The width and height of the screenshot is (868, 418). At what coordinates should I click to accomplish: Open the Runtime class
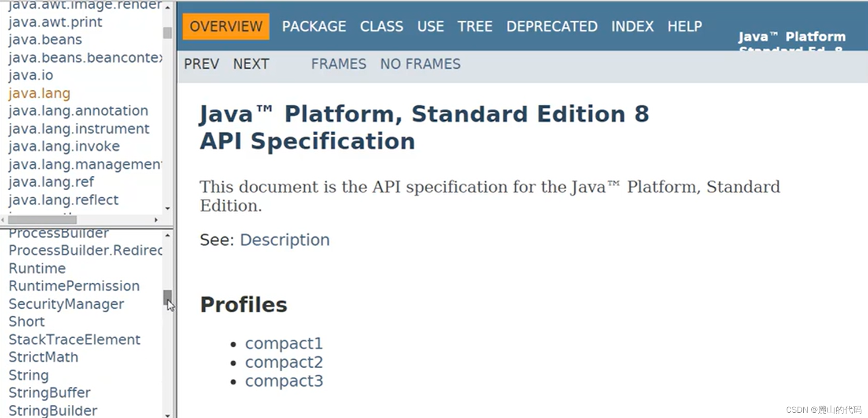(37, 268)
